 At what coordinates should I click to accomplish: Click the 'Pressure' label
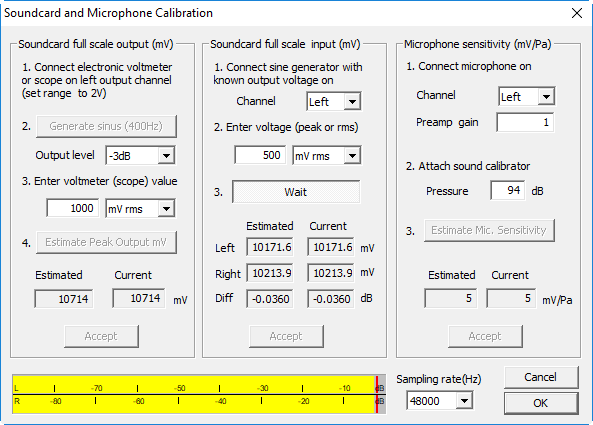pos(447,191)
